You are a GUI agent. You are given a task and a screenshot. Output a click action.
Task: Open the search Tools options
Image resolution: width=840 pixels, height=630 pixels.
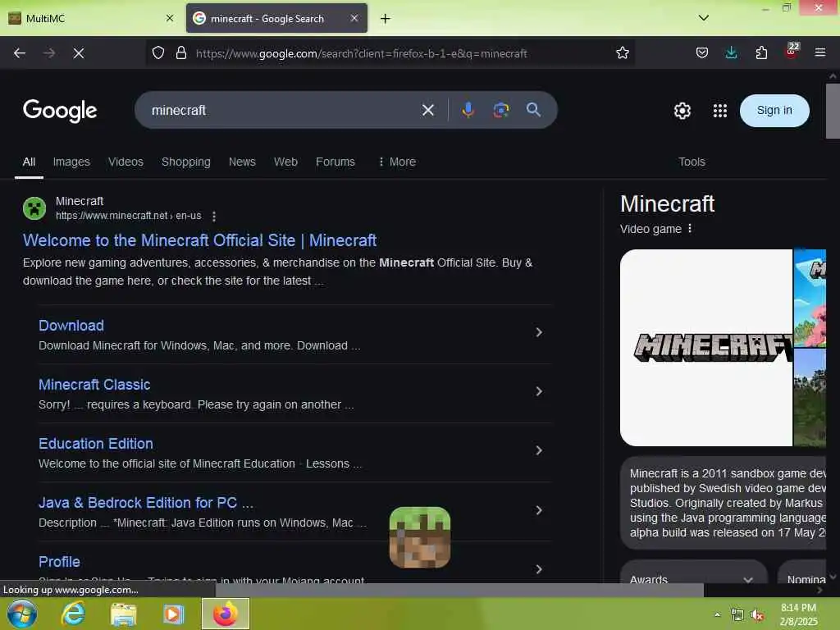692,162
